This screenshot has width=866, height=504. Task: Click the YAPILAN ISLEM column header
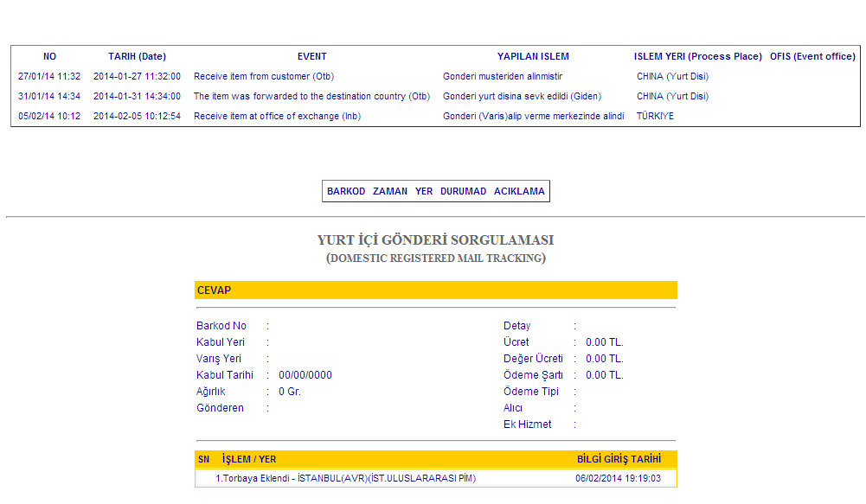coord(533,56)
